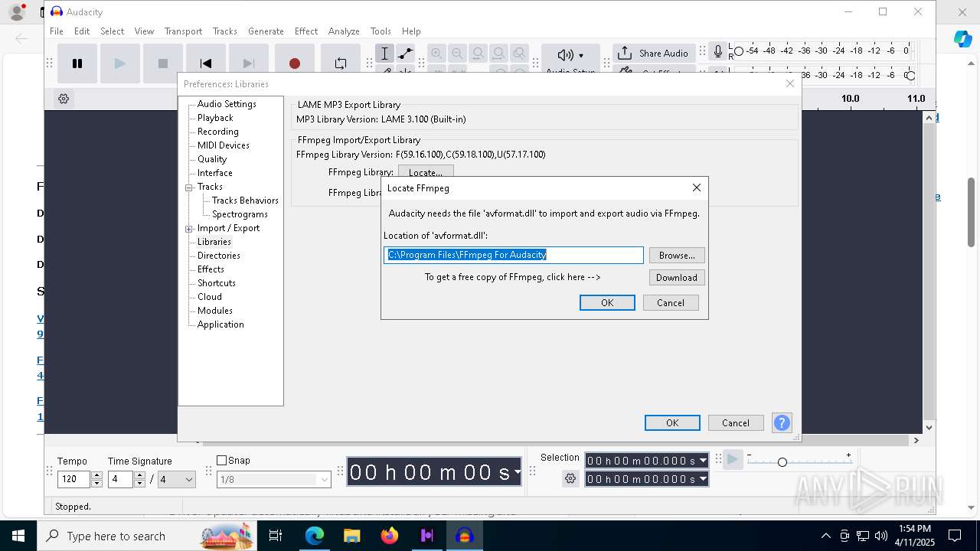The height and width of the screenshot is (551, 980).
Task: Select MIDI Devices preferences category
Action: coord(224,145)
